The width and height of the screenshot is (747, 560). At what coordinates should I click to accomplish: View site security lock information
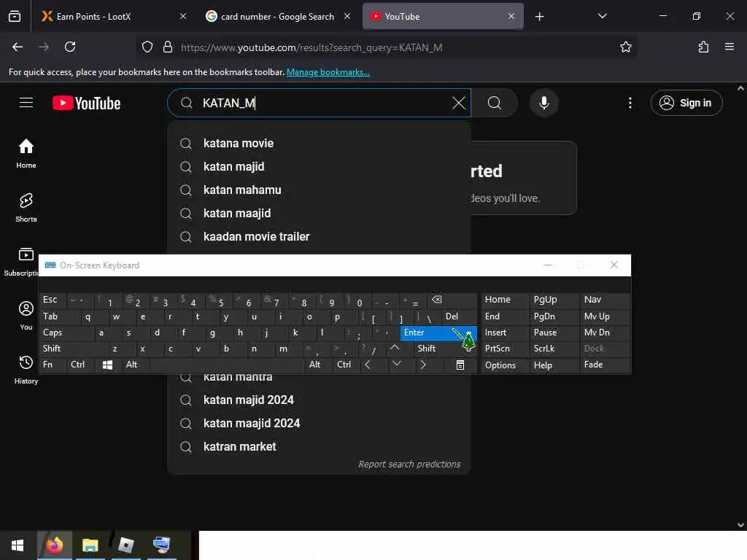click(168, 47)
